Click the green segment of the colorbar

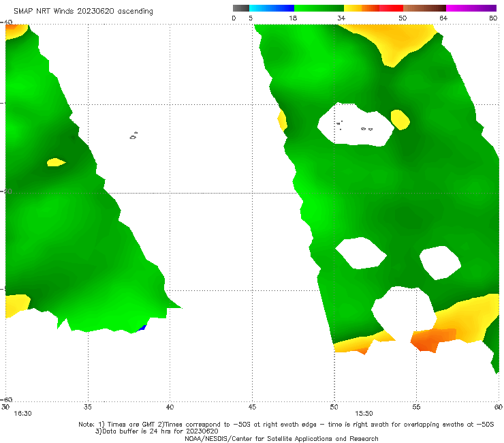(319, 8)
